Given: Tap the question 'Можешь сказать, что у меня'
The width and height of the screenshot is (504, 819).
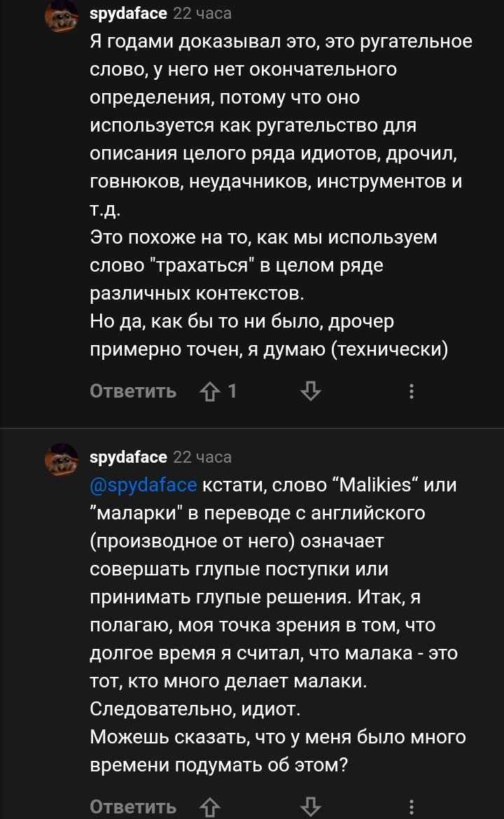Looking at the screenshot, I should point(278,737).
